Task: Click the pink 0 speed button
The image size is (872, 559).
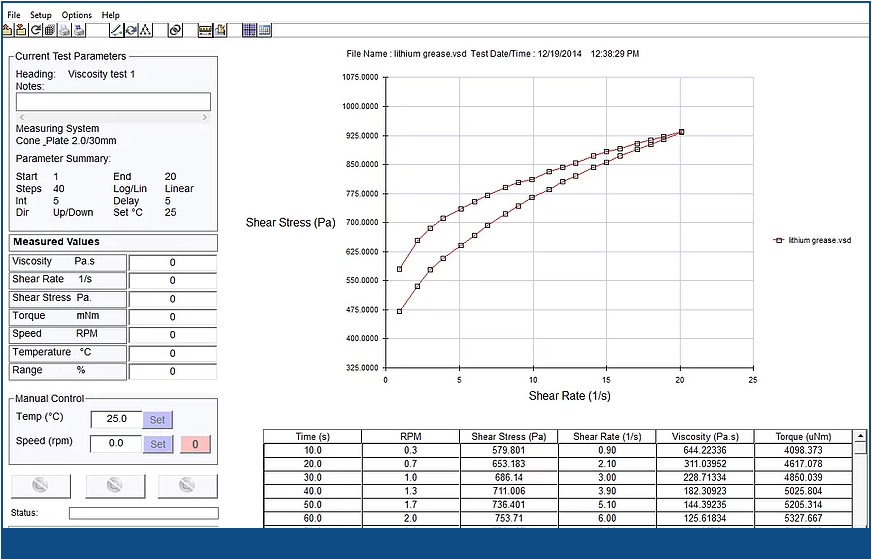Action: 196,443
